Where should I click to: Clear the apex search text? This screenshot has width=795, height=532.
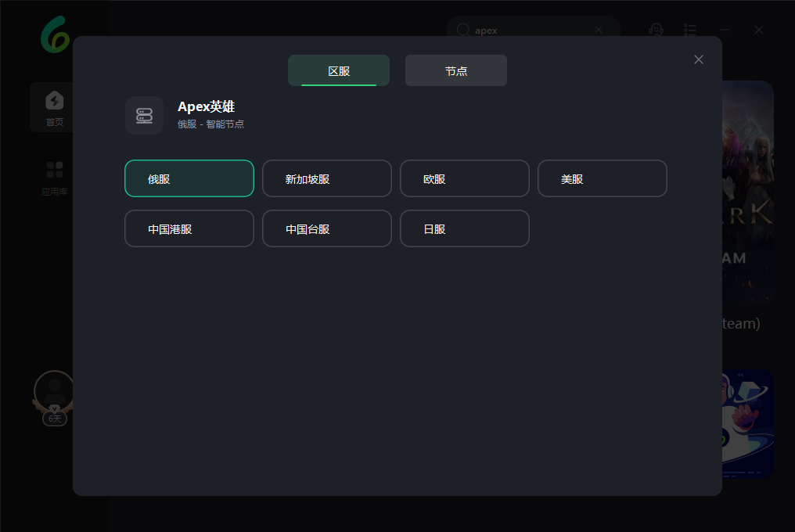click(x=599, y=30)
